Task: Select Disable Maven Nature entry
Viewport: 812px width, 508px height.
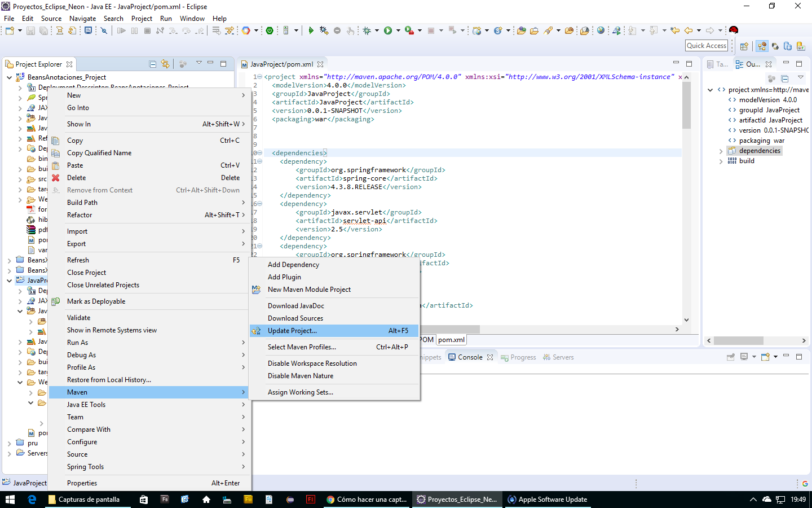Action: (334, 376)
